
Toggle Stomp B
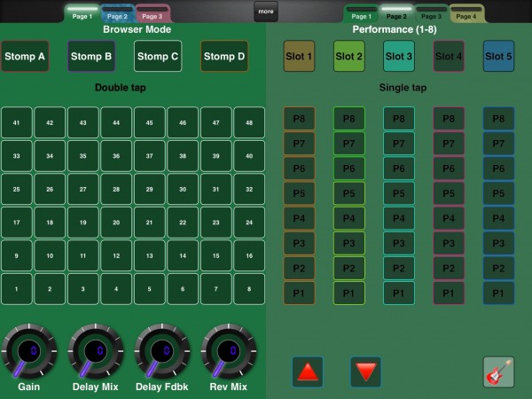91,57
